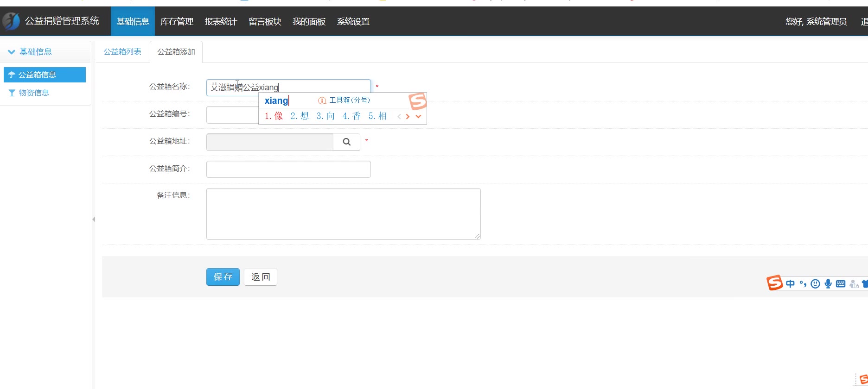The image size is (868, 389).
Task: Expand candidate list with down chevron
Action: (418, 116)
